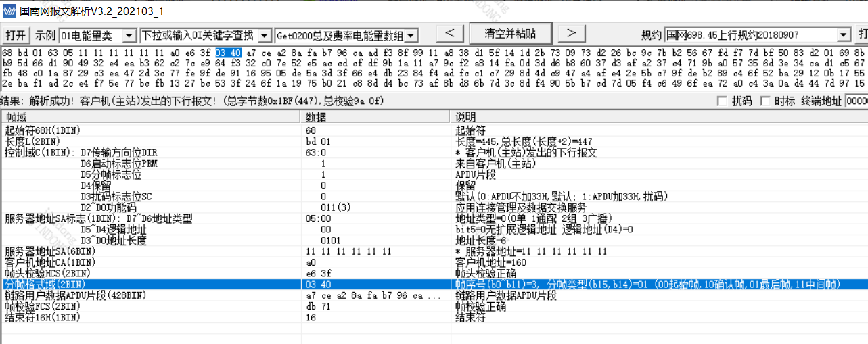Select the D3~D0地址长度 row
This screenshot has width=868, height=344.
(x=433, y=240)
